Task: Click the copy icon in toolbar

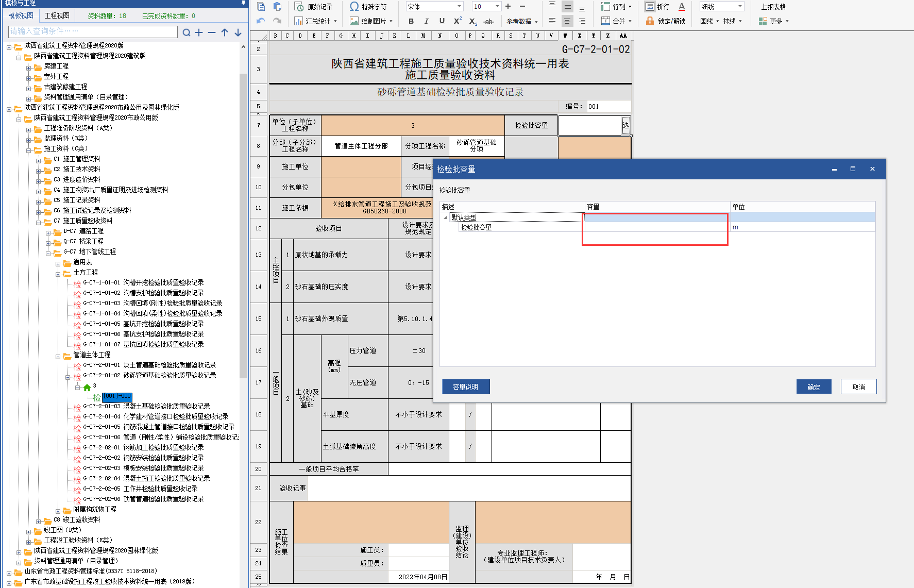Action: (261, 7)
